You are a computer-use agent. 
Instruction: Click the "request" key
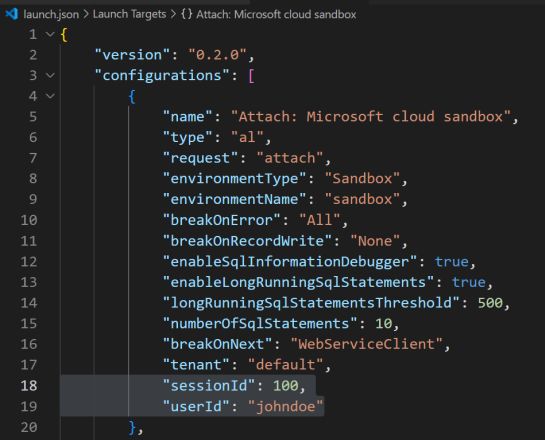201,158
